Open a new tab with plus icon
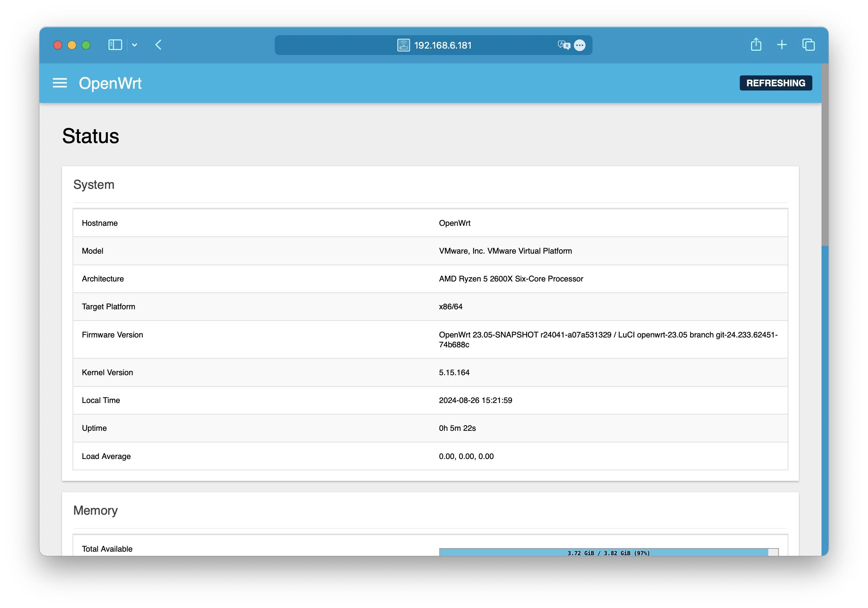 click(782, 45)
